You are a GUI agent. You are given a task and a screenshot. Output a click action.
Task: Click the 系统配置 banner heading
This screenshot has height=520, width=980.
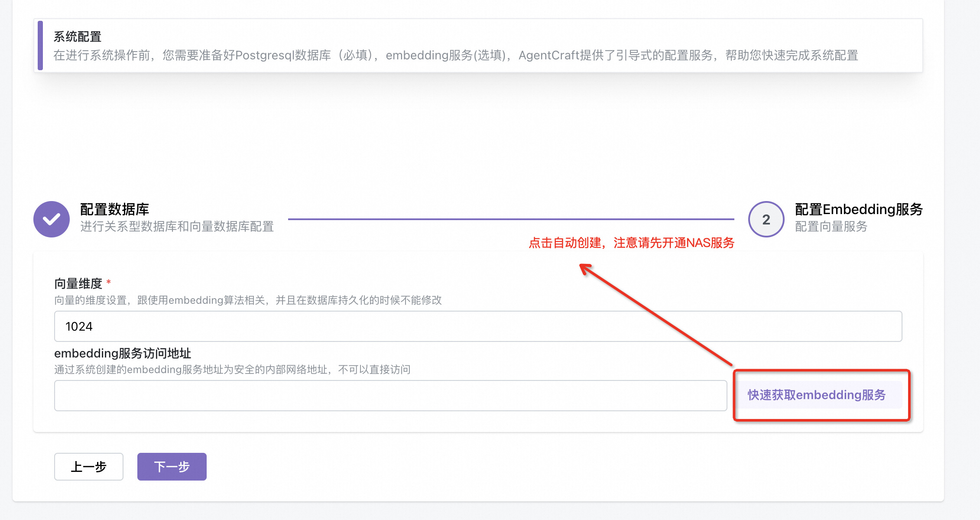[77, 37]
